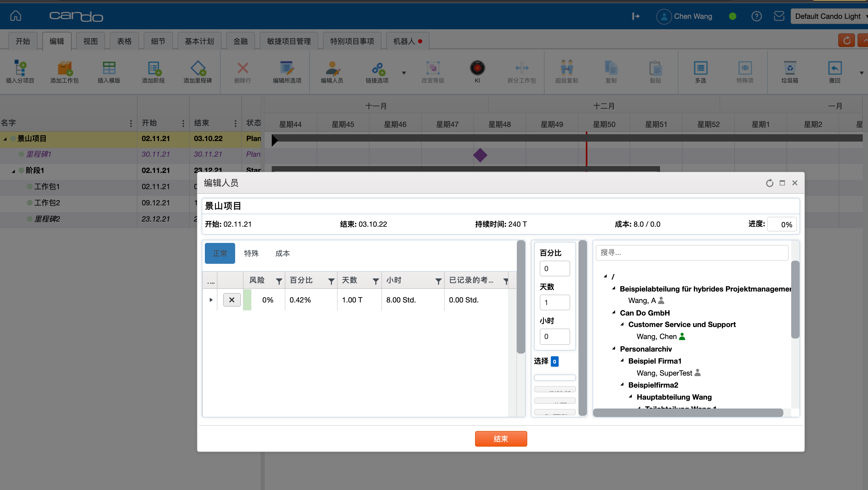Select 正常 tab in dialog
The width and height of the screenshot is (868, 490).
pos(220,253)
